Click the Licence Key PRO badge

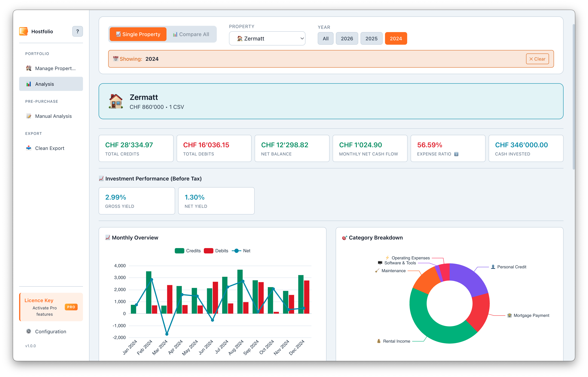[71, 307]
